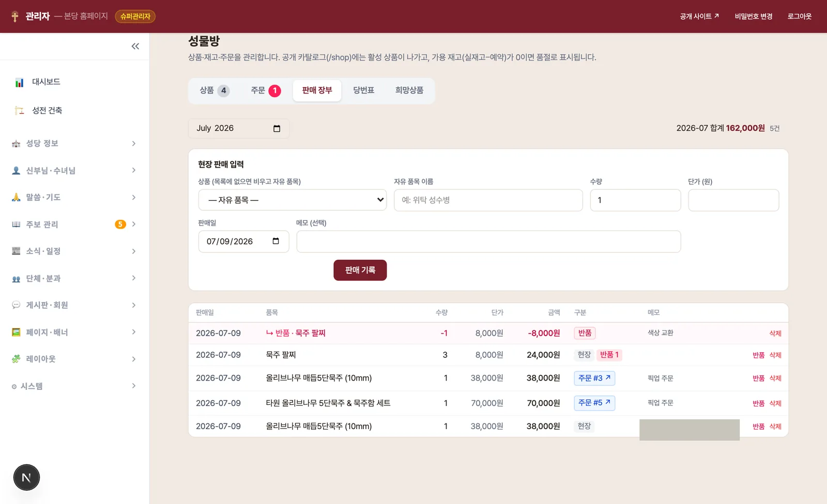
Task: Delete the 주문 #3 row
Action: [775, 379]
